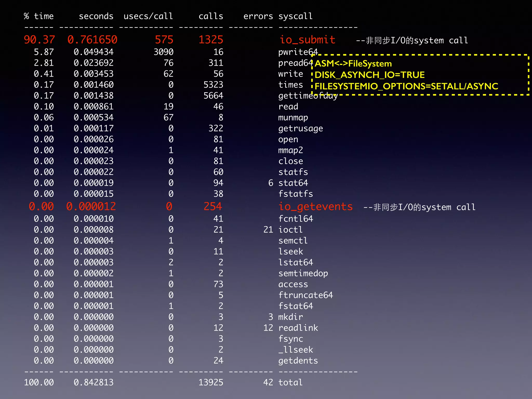
Task: Click the red 254 calls value
Action: pyautogui.click(x=213, y=206)
